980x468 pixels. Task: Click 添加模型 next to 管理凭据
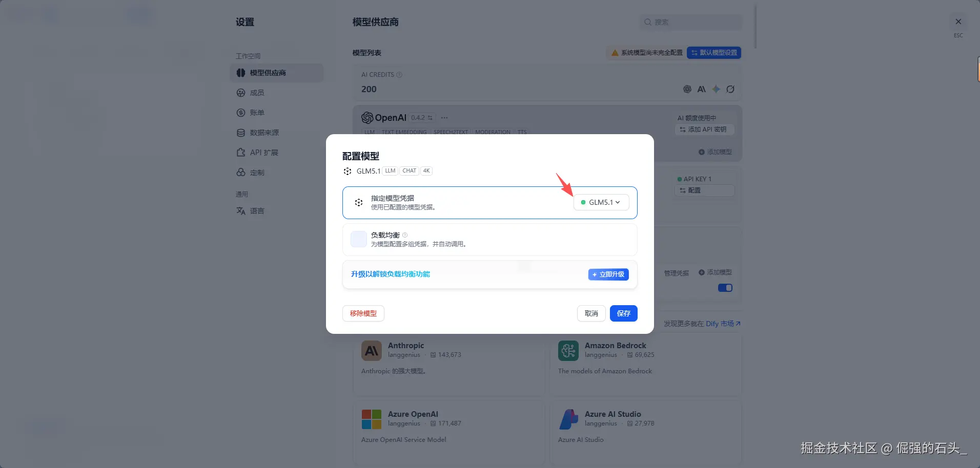tap(715, 272)
